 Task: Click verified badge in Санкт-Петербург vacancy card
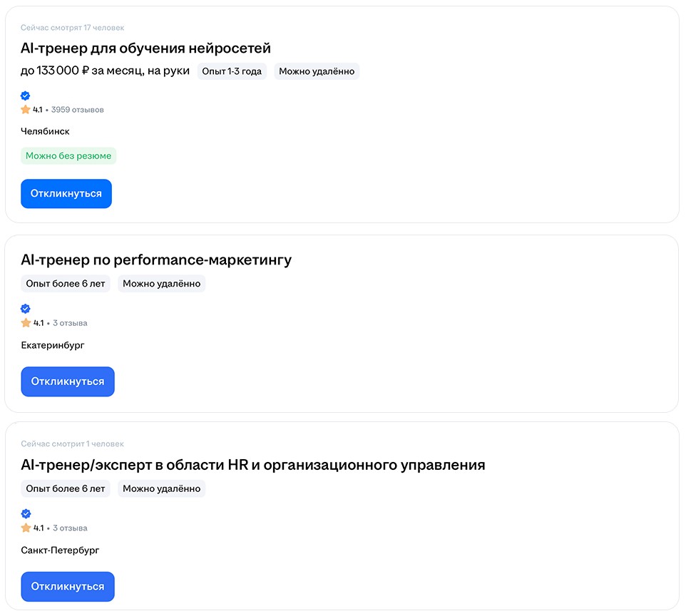click(x=26, y=513)
